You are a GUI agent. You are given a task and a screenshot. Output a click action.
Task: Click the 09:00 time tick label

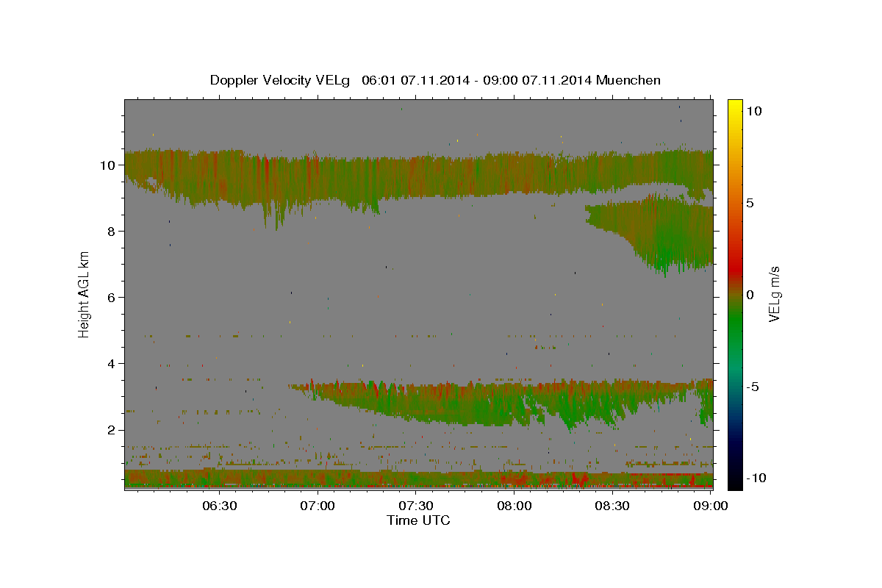[710, 506]
